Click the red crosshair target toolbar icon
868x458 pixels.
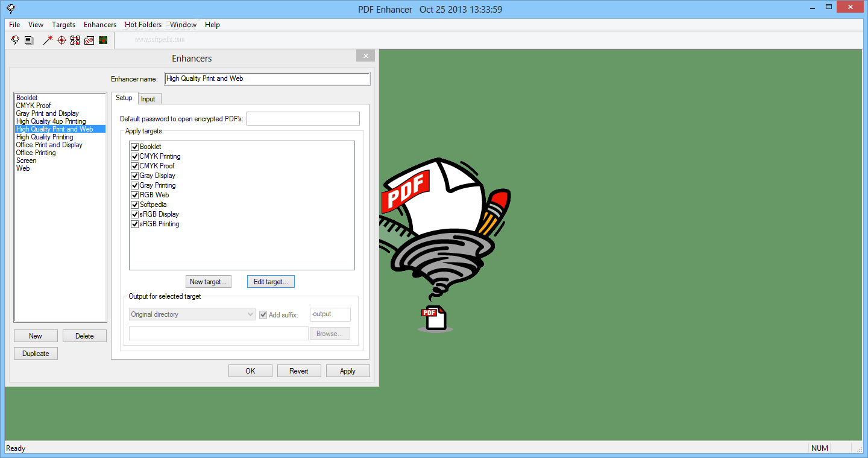pyautogui.click(x=61, y=40)
